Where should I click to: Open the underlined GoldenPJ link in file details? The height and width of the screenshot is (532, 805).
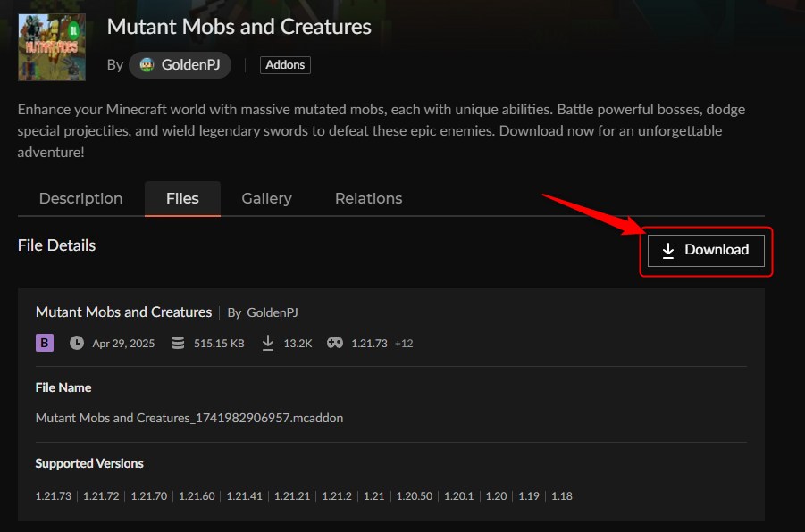tap(273, 312)
